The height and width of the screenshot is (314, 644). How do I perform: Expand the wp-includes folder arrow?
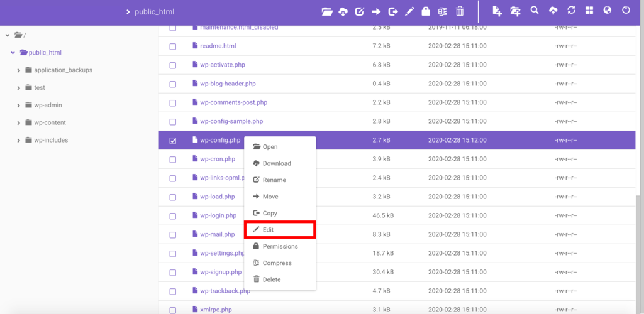(x=19, y=141)
